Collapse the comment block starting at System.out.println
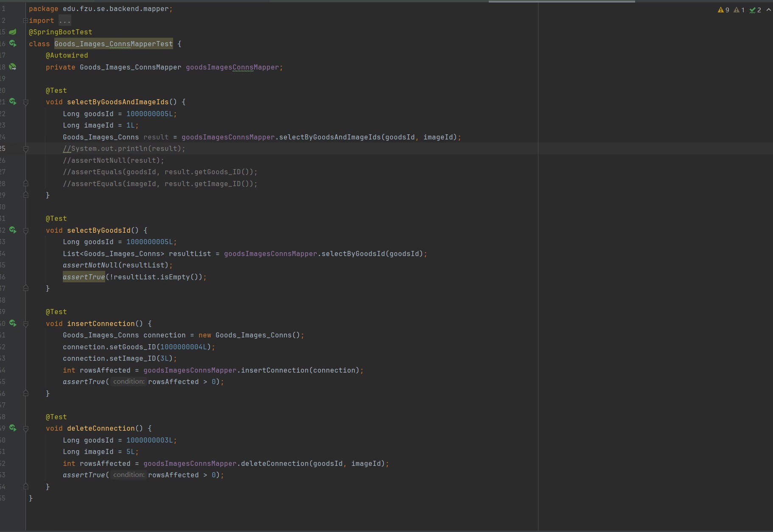 coord(25,149)
